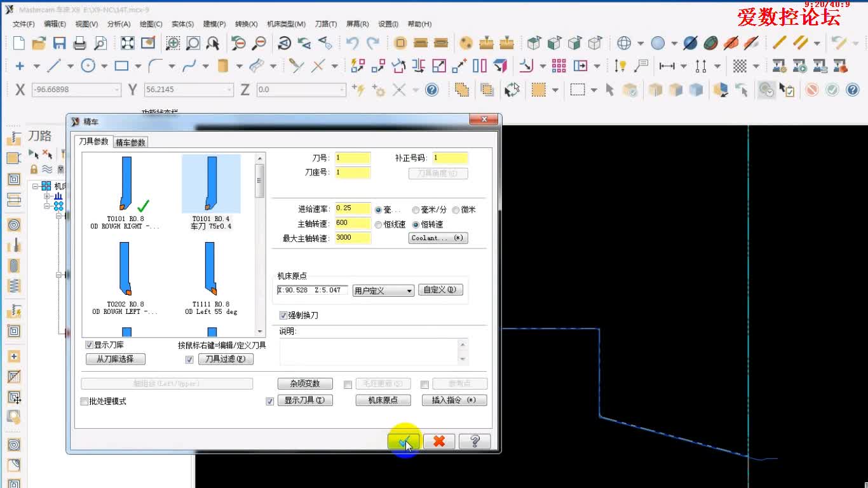The image size is (868, 488).
Task: Select the Rectangle creation tool
Action: click(122, 65)
